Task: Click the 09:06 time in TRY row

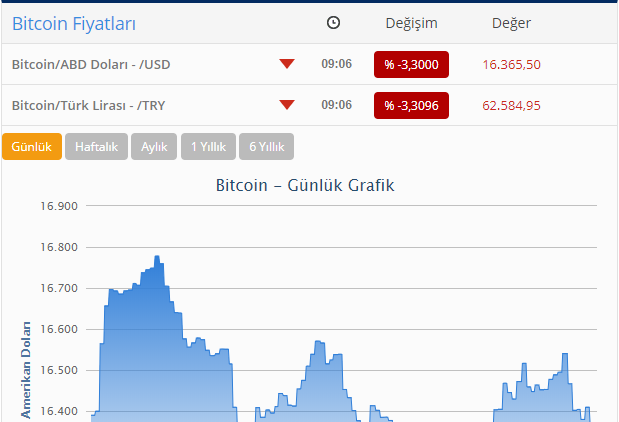Action: [x=336, y=105]
